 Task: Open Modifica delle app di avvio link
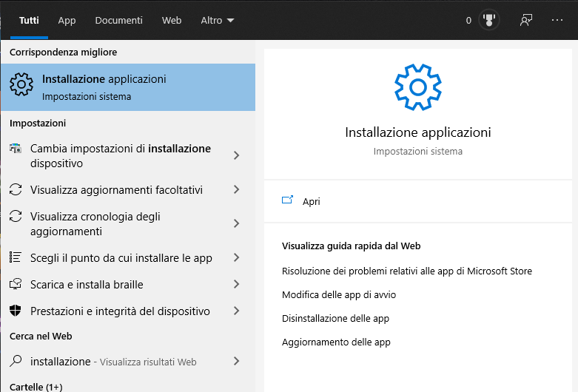(x=339, y=295)
